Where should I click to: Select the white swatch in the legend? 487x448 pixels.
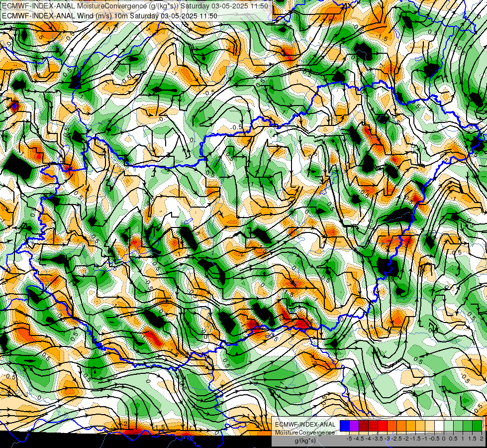pos(439,426)
